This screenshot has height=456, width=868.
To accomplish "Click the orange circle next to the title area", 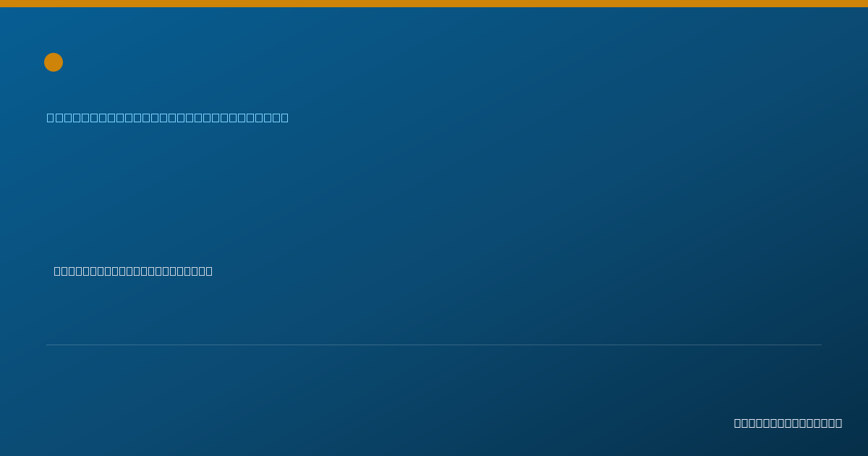I will (54, 62).
